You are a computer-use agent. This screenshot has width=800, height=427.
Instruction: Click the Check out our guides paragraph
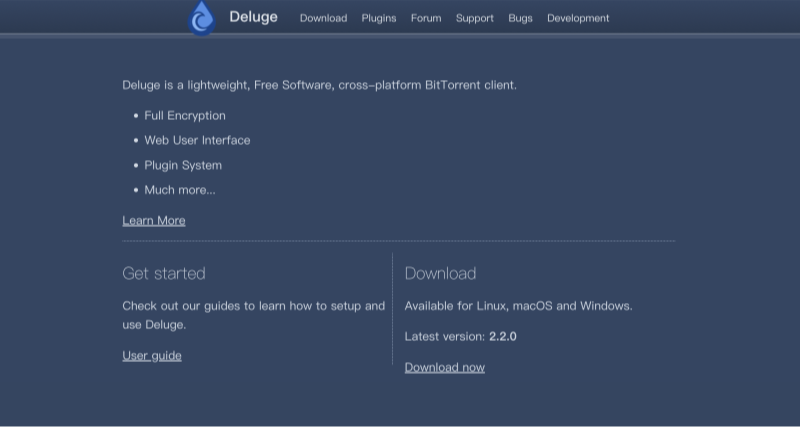(254, 315)
